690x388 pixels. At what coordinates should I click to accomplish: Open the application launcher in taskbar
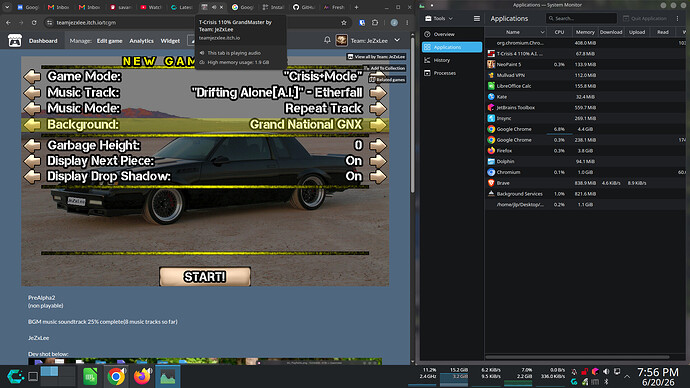click(x=15, y=377)
